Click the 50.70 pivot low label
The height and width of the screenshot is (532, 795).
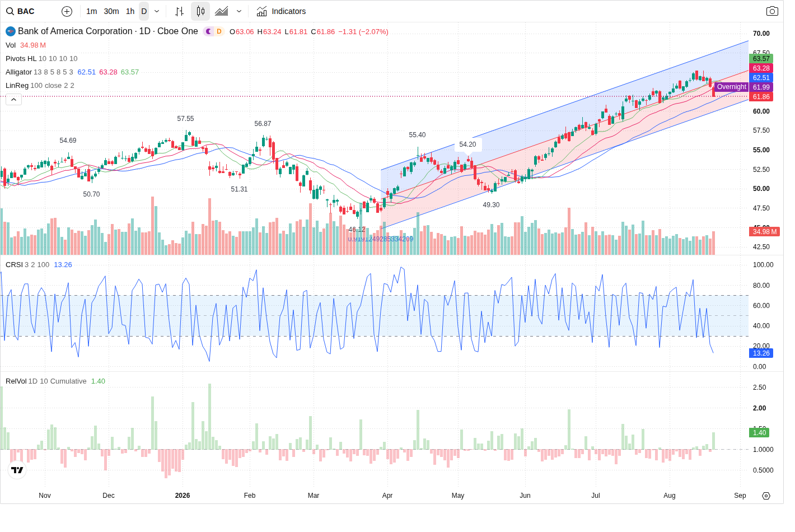tap(92, 194)
